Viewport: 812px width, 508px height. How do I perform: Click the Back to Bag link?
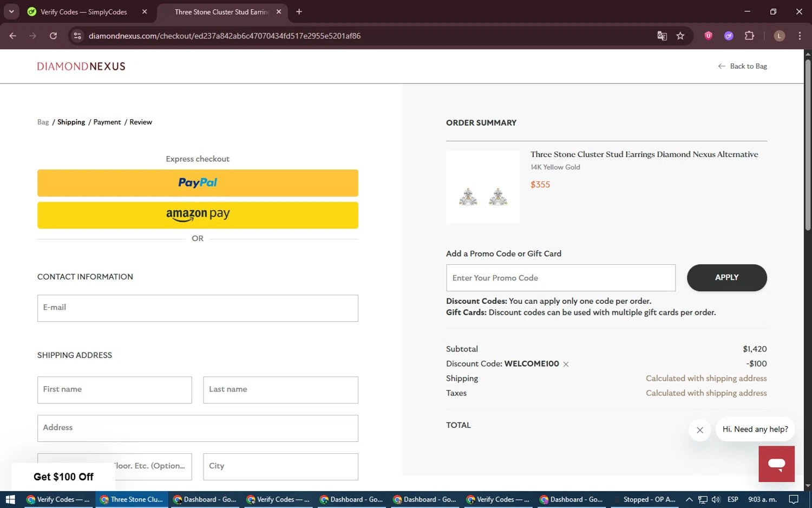742,66
